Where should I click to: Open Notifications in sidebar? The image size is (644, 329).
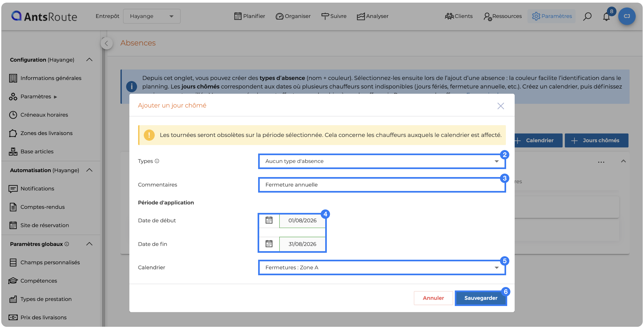pos(32,189)
